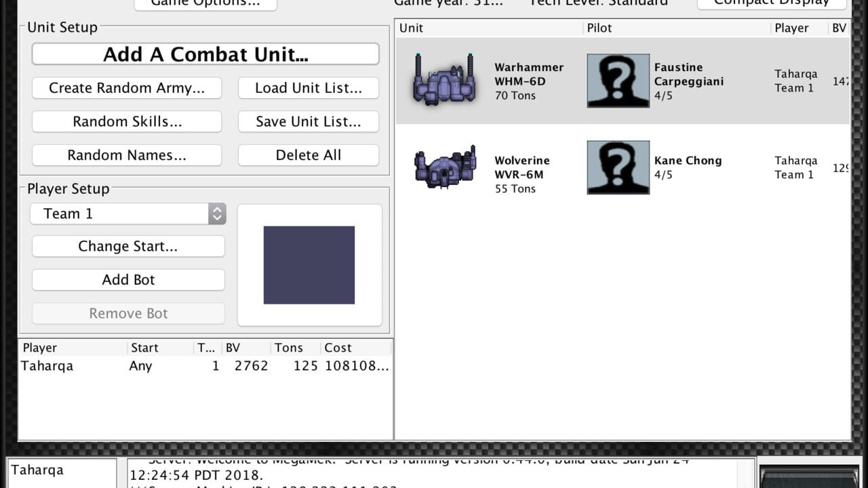Open the Add A Combat Unit dialog
The width and height of the screenshot is (868, 488).
click(x=205, y=54)
